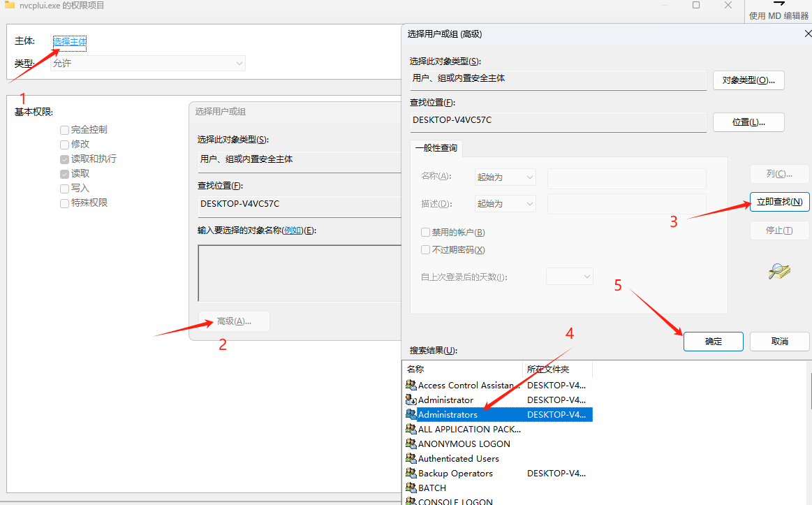812x505 pixels.
Task: Click the 选择此对象类型 field in advanced dialog
Action: pos(559,80)
